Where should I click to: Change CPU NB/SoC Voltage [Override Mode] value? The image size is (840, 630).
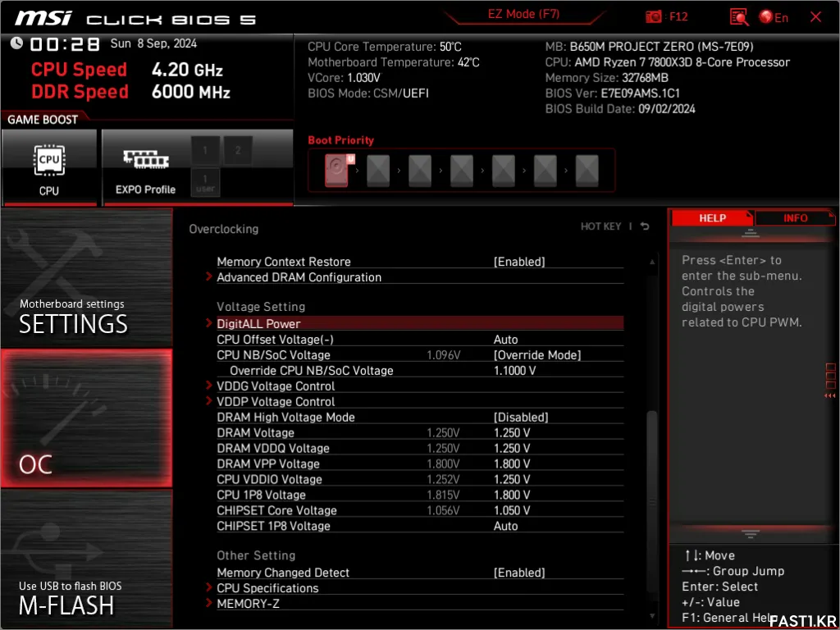pos(536,354)
